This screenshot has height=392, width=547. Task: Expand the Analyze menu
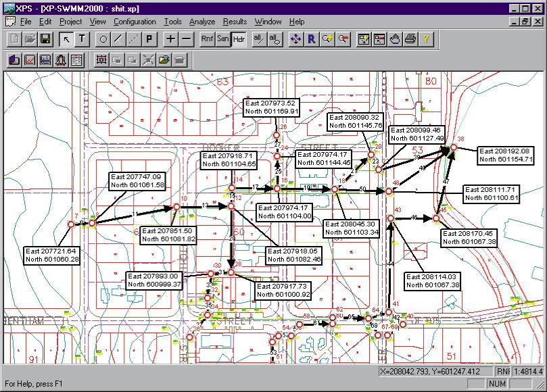[x=201, y=22]
